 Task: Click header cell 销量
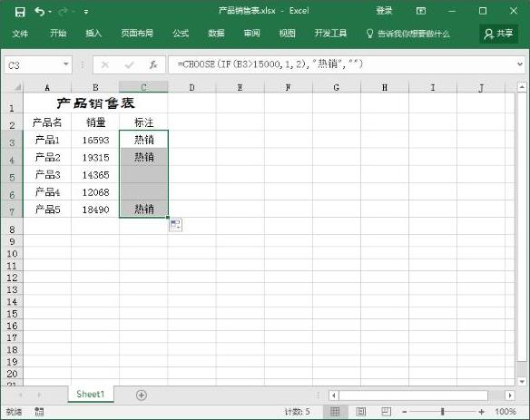point(95,122)
